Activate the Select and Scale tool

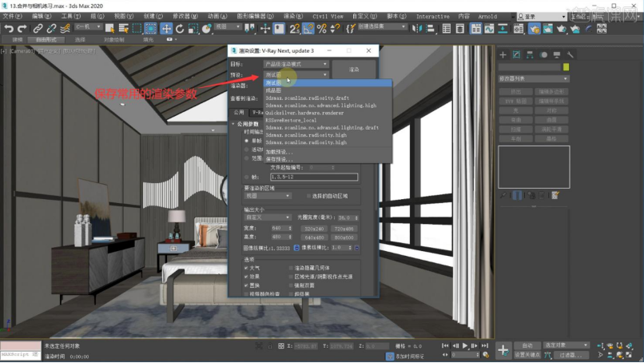(x=193, y=28)
